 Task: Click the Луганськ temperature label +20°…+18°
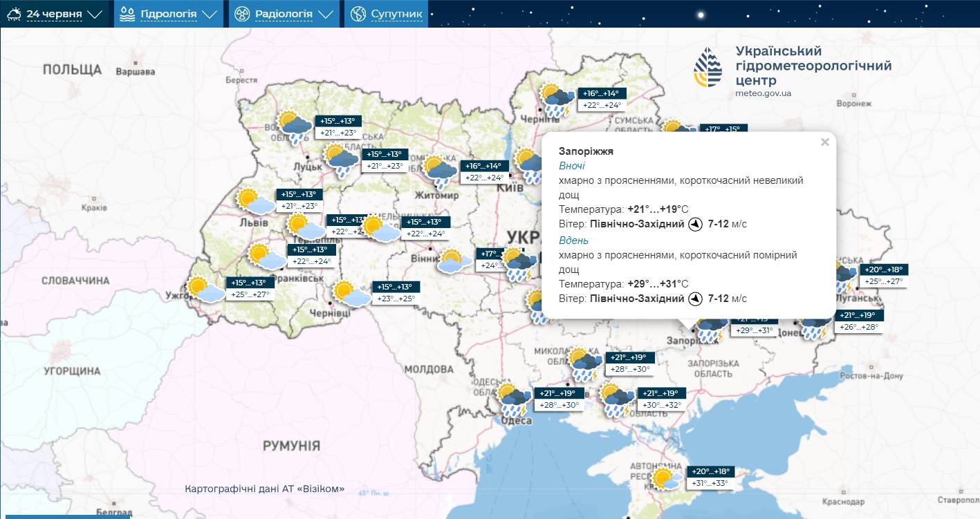pyautogui.click(x=884, y=270)
